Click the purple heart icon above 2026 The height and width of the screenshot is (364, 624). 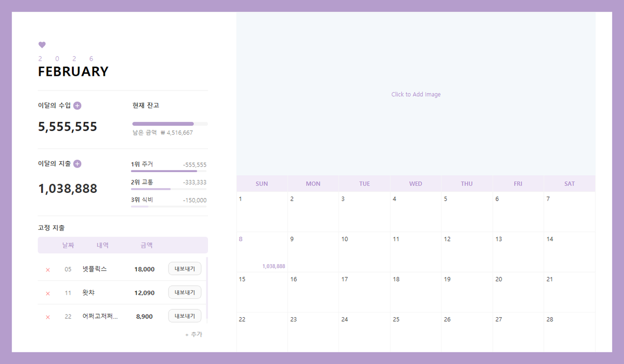click(42, 45)
